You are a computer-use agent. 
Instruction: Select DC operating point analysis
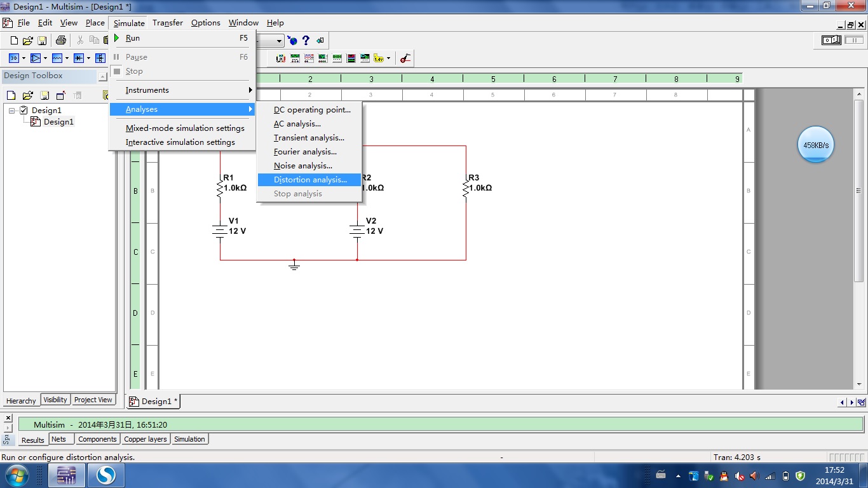pos(309,110)
